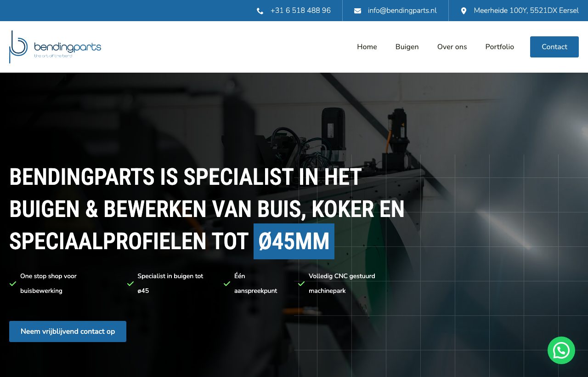This screenshot has height=377, width=588.
Task: Call phone number +31 6 518 488 96
Action: (300, 11)
